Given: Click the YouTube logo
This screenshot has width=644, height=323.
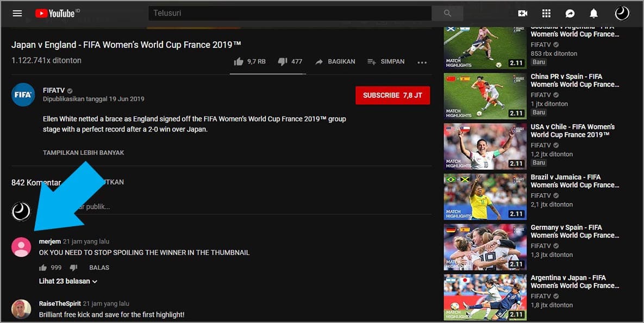Looking at the screenshot, I should tap(57, 13).
